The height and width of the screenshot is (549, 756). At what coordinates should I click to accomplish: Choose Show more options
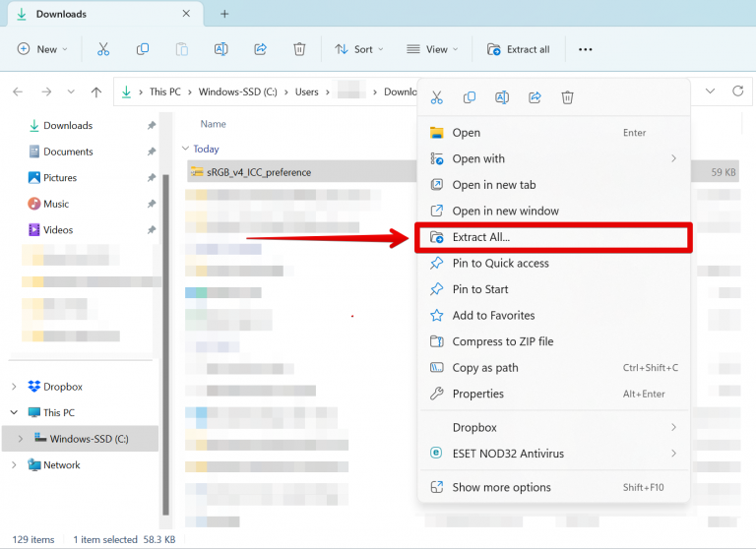click(501, 487)
